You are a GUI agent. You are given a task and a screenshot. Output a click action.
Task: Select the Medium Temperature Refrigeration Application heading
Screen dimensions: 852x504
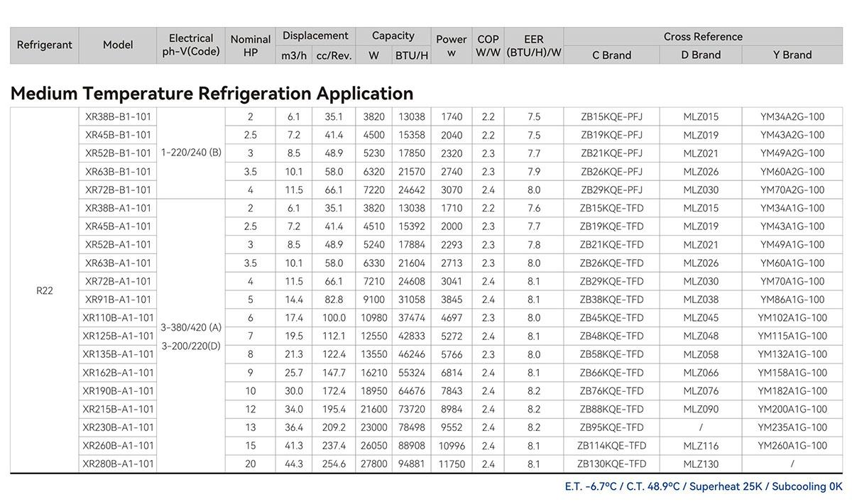point(212,93)
